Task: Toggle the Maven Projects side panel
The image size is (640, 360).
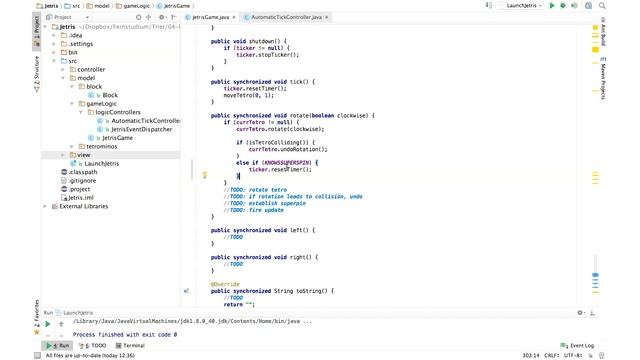Action: click(x=603, y=78)
